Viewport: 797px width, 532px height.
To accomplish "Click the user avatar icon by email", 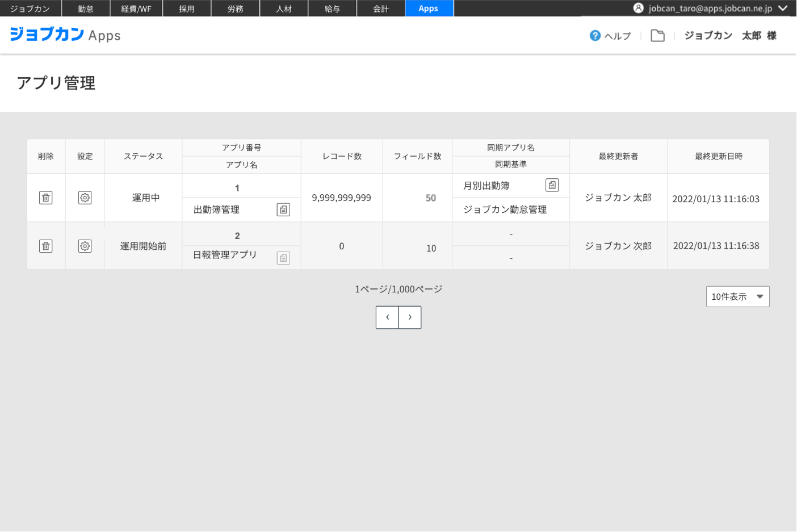I will pyautogui.click(x=639, y=8).
